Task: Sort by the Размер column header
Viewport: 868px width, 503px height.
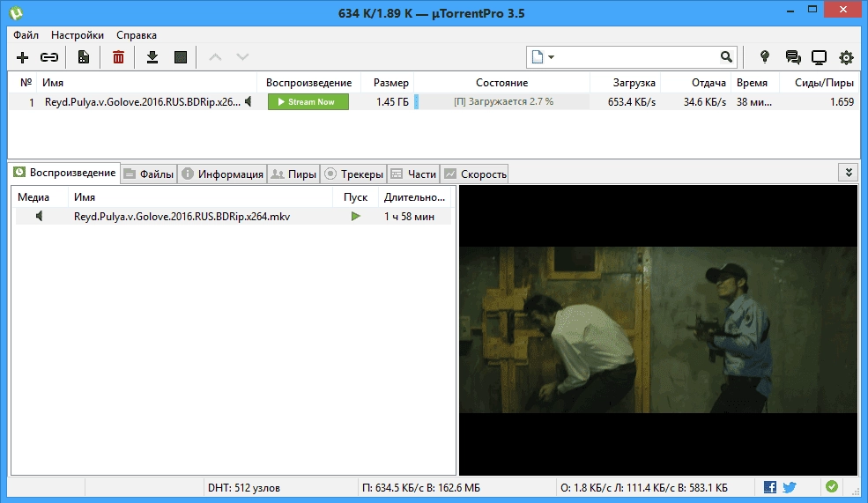Action: pyautogui.click(x=387, y=83)
